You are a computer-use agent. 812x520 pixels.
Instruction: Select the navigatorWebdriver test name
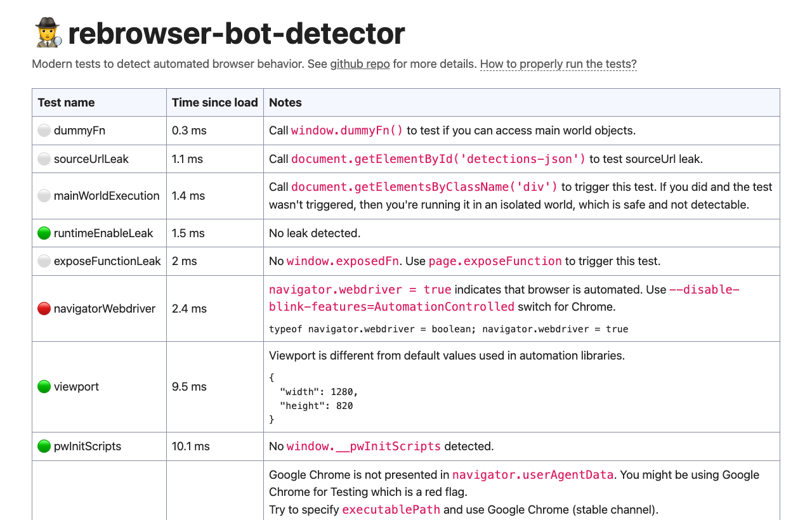click(105, 309)
